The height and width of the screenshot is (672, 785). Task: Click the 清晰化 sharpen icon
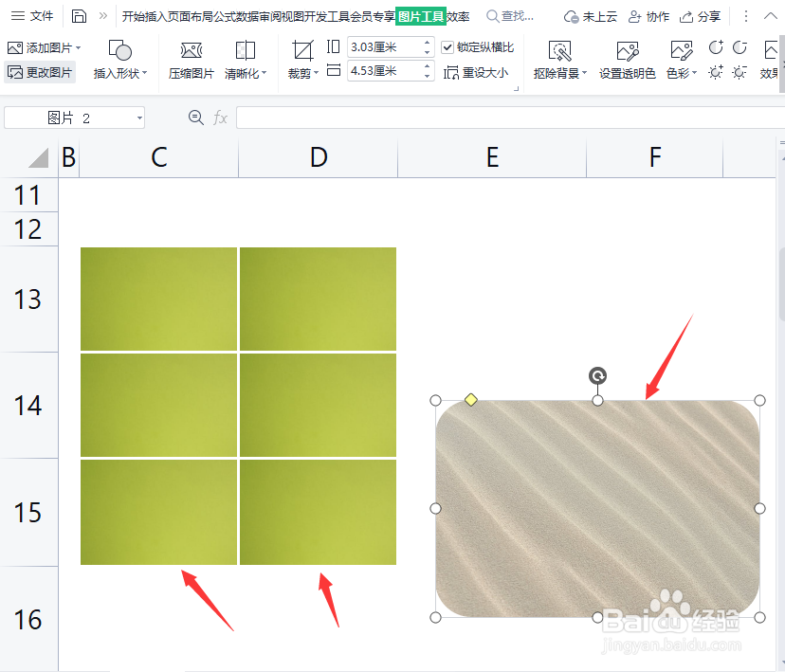pyautogui.click(x=246, y=50)
